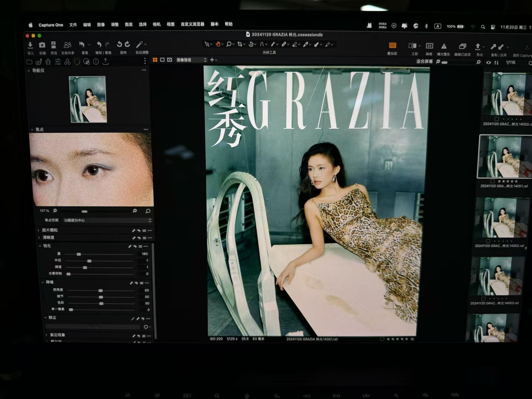Click the 编辑已选项 edit selected icon
Viewport: 532px width, 399px height.
462,46
